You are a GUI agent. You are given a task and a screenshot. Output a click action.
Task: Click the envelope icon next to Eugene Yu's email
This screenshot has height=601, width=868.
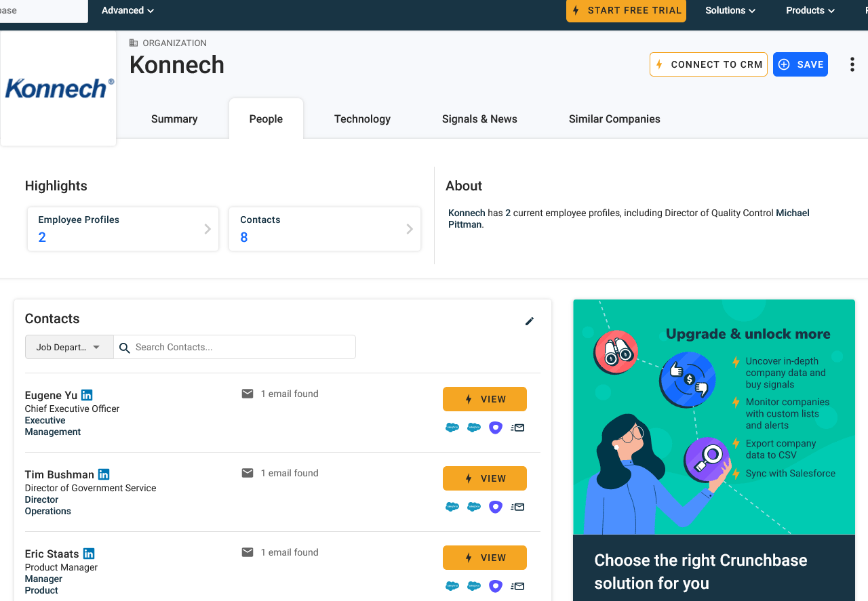tap(248, 394)
